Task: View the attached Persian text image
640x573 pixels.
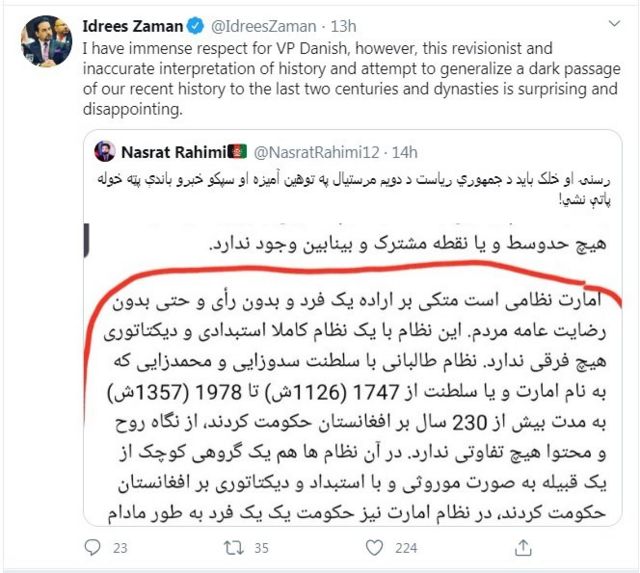Action: (x=353, y=374)
